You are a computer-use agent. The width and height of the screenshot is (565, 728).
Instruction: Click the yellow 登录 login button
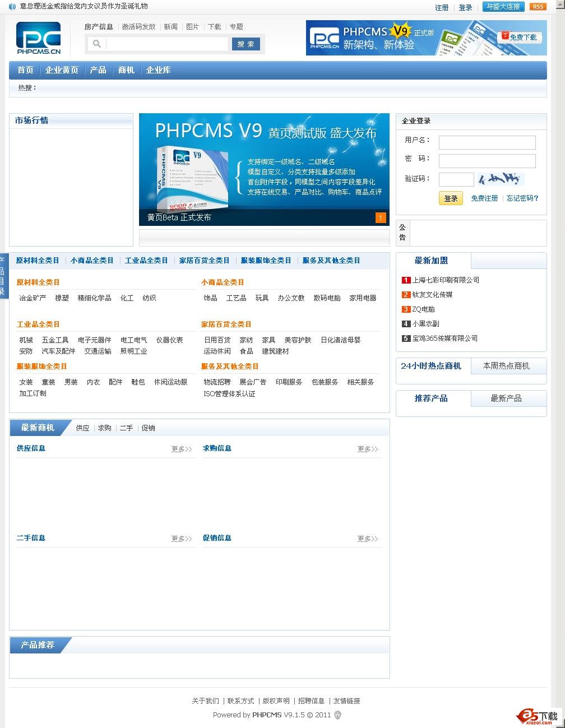point(451,198)
